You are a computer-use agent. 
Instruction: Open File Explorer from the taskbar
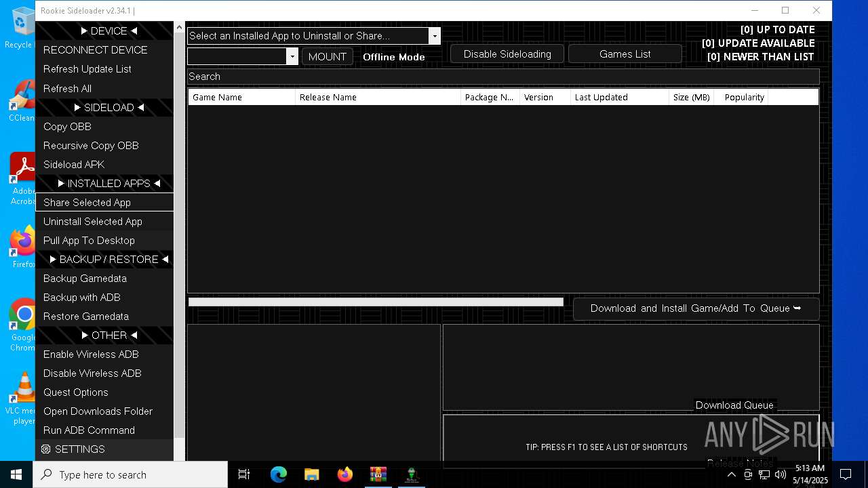pyautogui.click(x=311, y=474)
